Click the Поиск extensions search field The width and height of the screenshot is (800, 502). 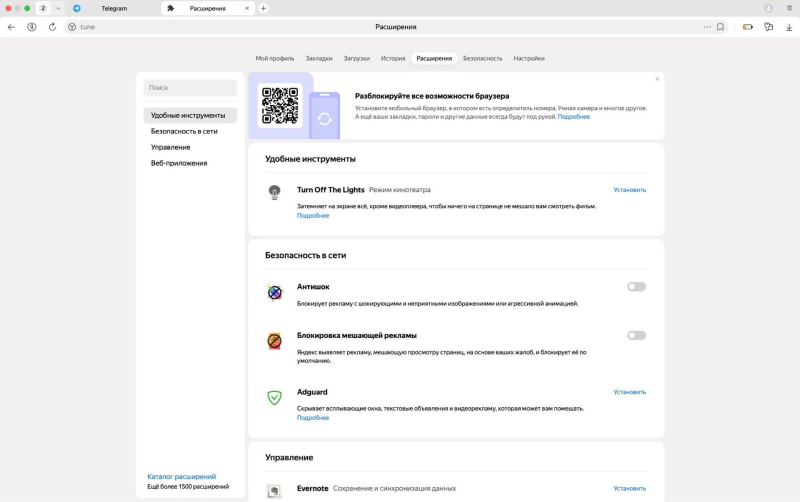coord(190,88)
